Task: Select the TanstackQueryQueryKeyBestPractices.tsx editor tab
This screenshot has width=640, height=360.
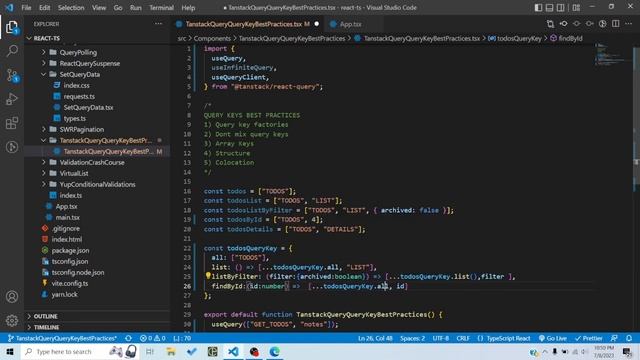Action: 247,24
